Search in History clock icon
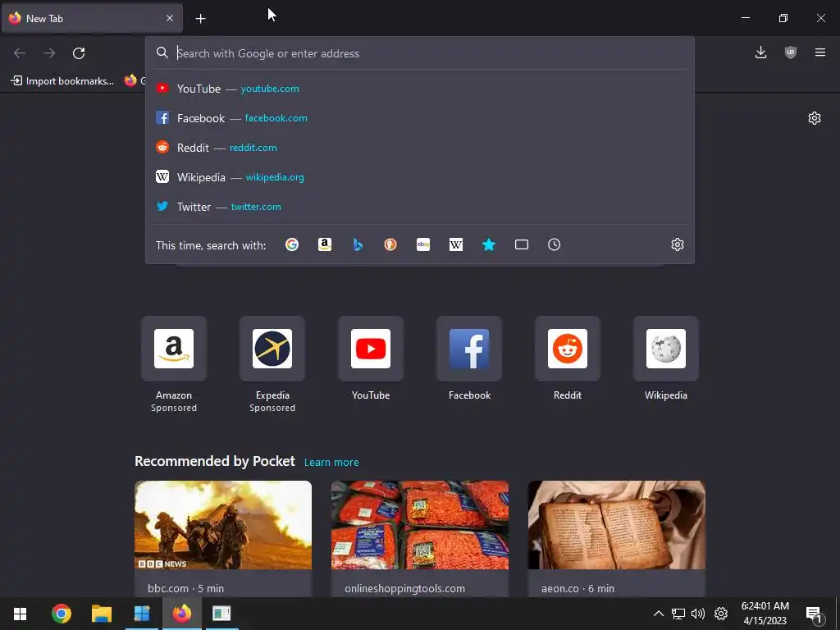This screenshot has height=630, width=840. pos(555,244)
